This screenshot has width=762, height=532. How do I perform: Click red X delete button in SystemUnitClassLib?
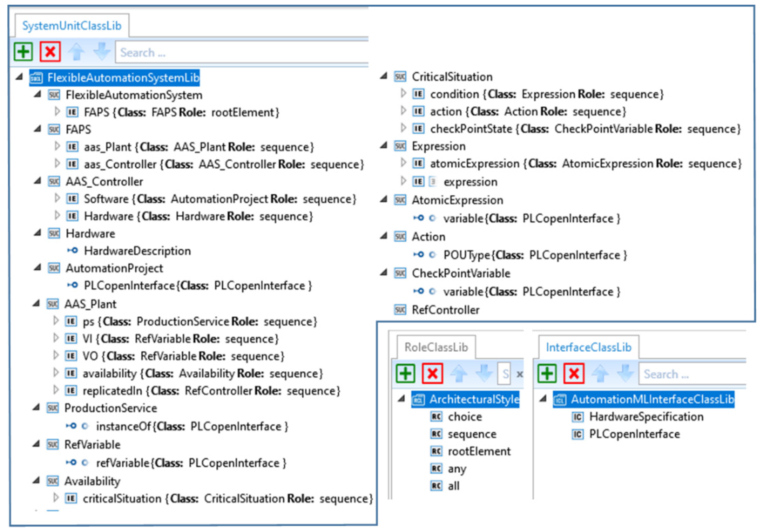50,52
